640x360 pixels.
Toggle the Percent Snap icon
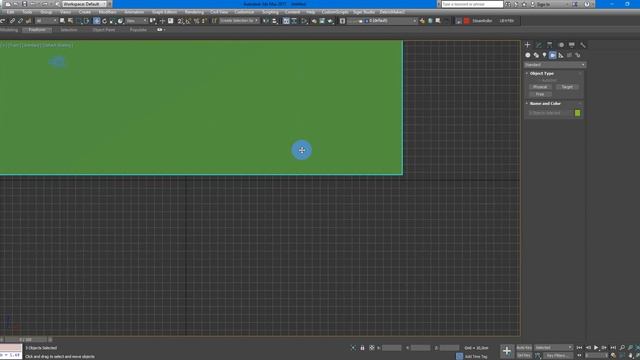(x=196, y=20)
